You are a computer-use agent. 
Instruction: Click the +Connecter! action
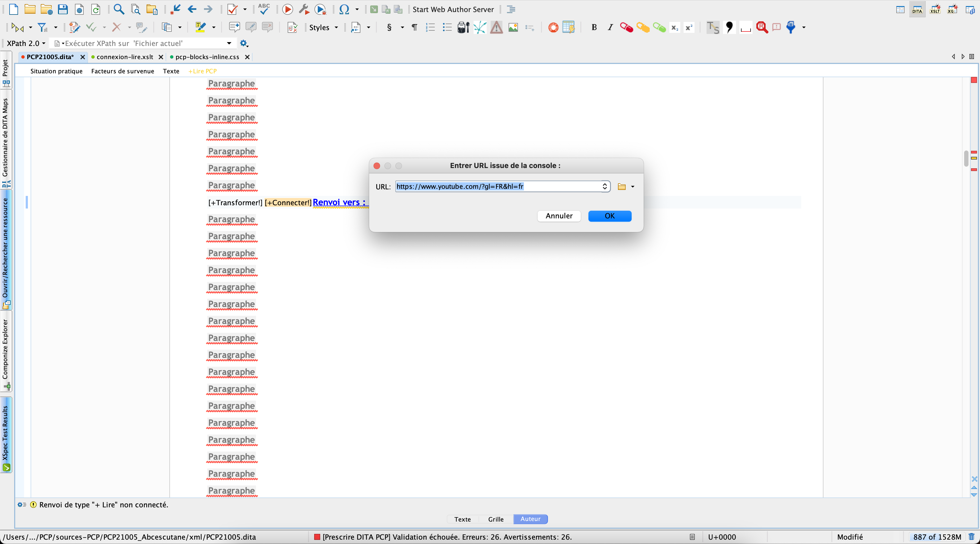pos(288,202)
